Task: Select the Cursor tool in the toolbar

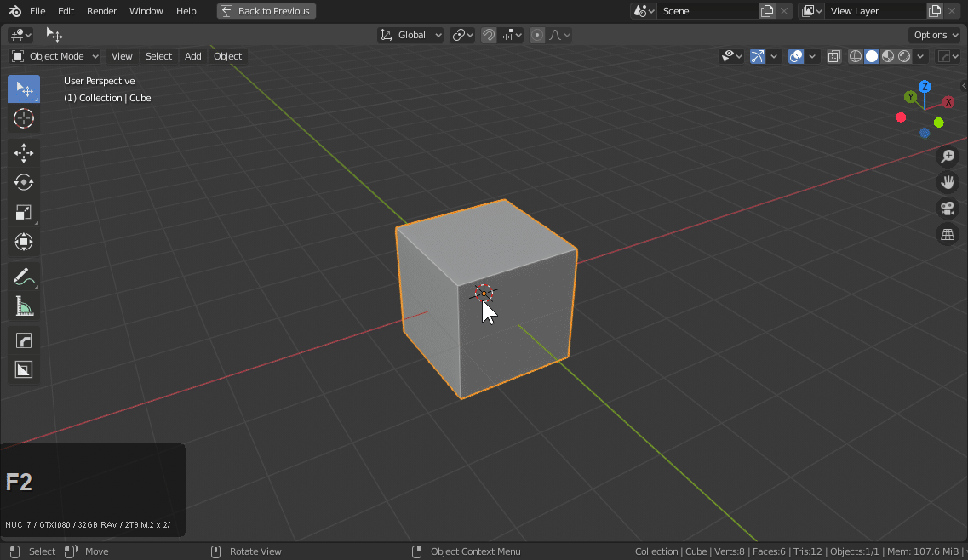Action: coord(24,118)
